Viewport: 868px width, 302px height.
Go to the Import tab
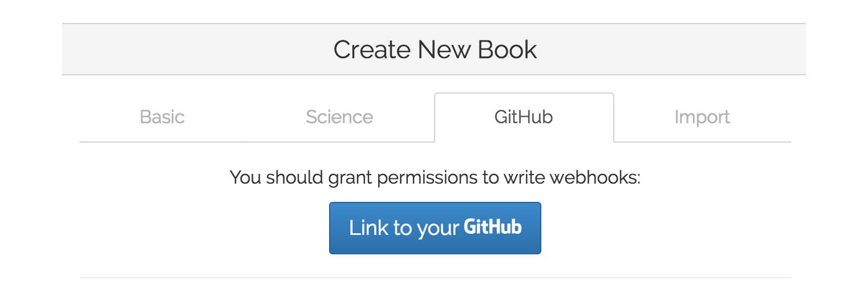click(x=702, y=117)
